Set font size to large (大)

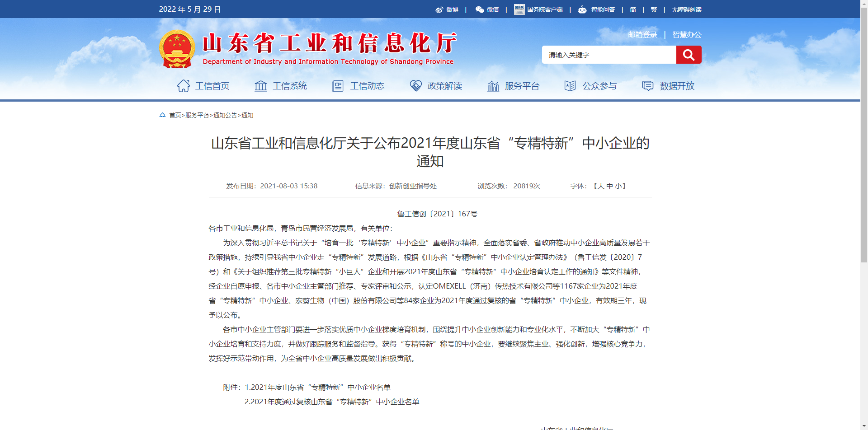coord(601,186)
